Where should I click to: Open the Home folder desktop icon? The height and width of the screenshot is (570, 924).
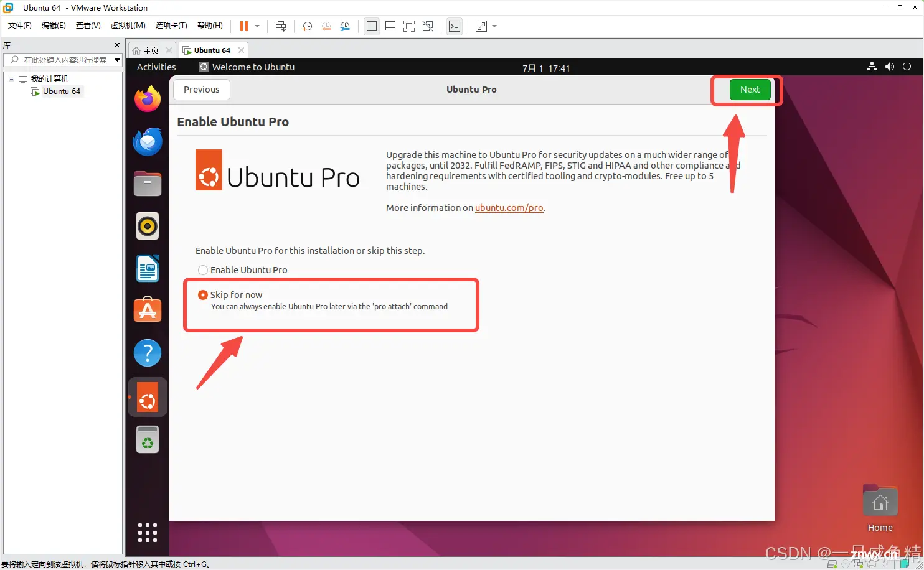tap(880, 508)
